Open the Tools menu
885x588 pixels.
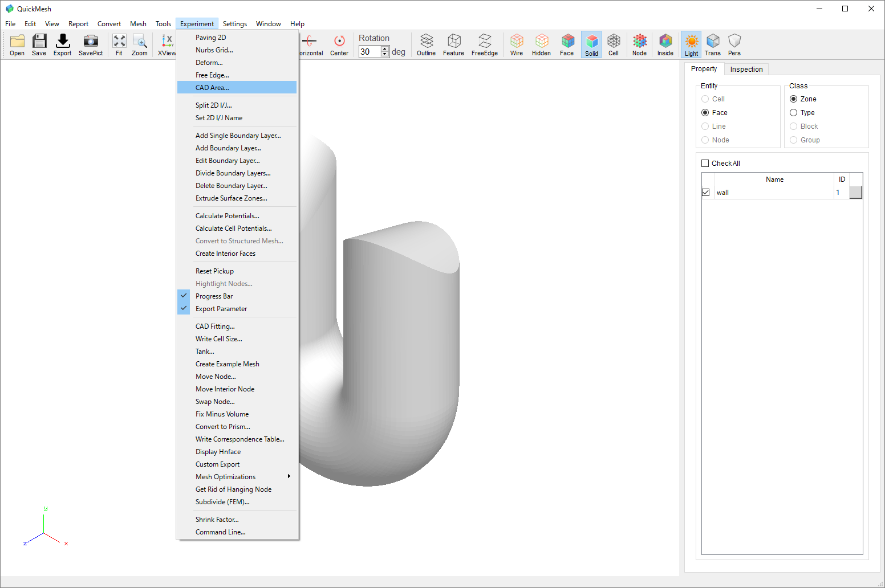click(x=163, y=24)
